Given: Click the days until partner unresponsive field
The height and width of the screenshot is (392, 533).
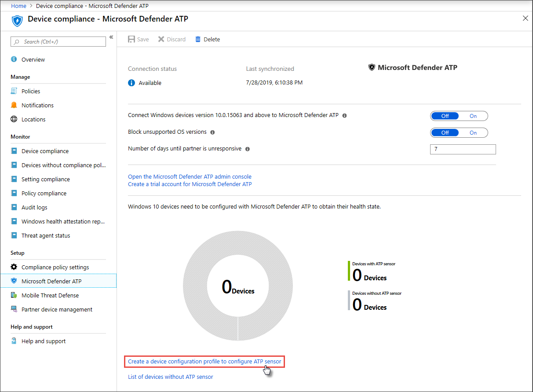Looking at the screenshot, I should tap(463, 149).
